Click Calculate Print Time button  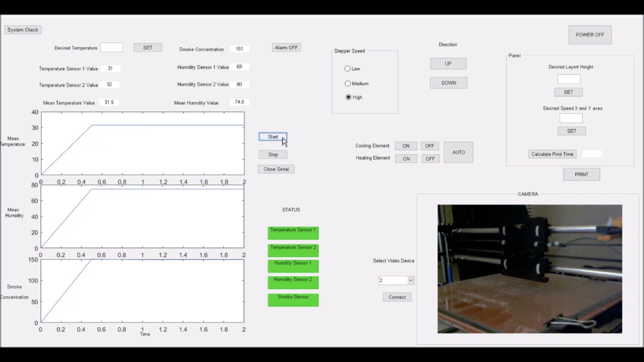pos(552,154)
